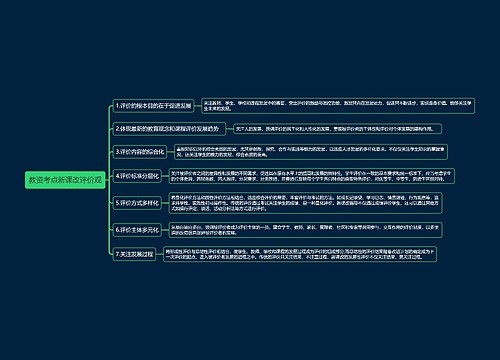The width and height of the screenshot is (500, 360).
Task: Select node 5.评价方式多样化
Action: pyautogui.click(x=137, y=203)
